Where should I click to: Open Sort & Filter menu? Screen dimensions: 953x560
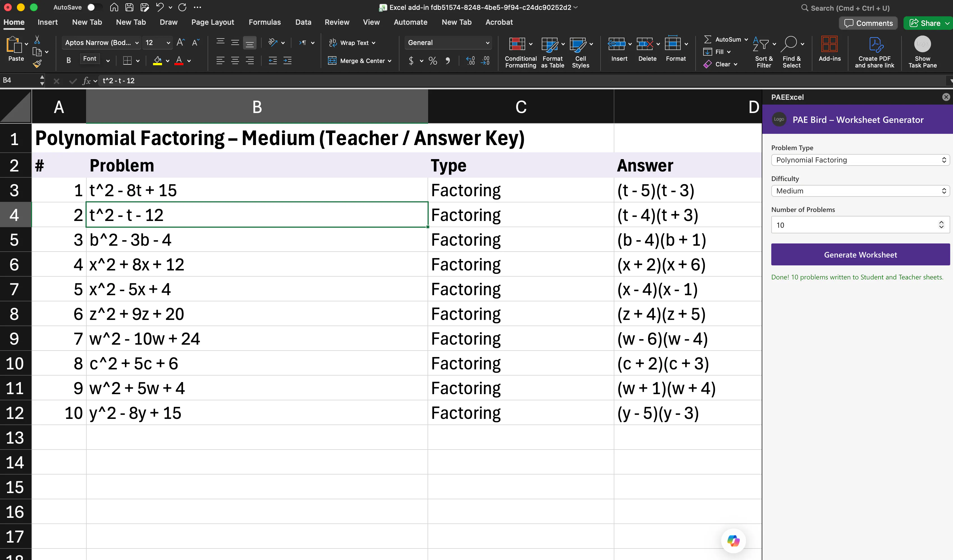coord(764,53)
